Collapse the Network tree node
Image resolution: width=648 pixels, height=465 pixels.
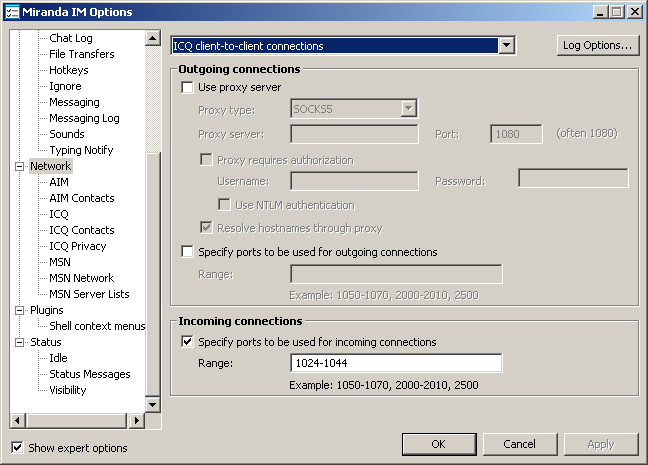tap(19, 166)
